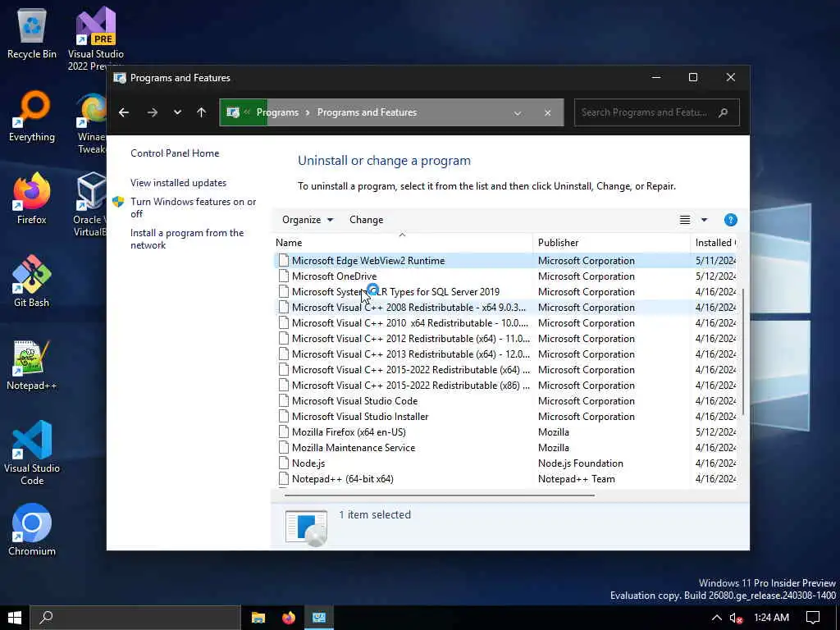The width and height of the screenshot is (840, 630).
Task: Click the horizontal scrollbar under the list
Action: click(x=440, y=495)
